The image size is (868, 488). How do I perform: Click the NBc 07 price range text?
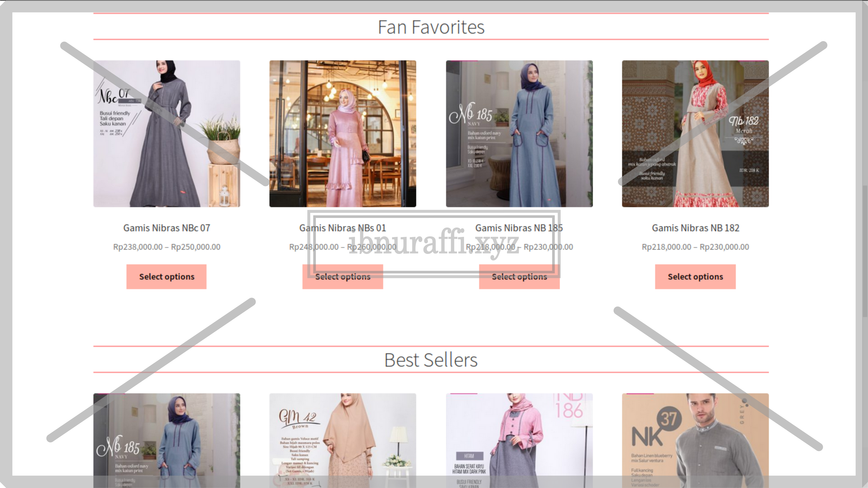tap(166, 247)
